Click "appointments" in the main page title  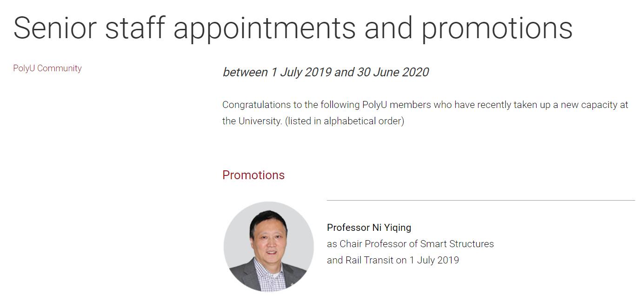(264, 28)
